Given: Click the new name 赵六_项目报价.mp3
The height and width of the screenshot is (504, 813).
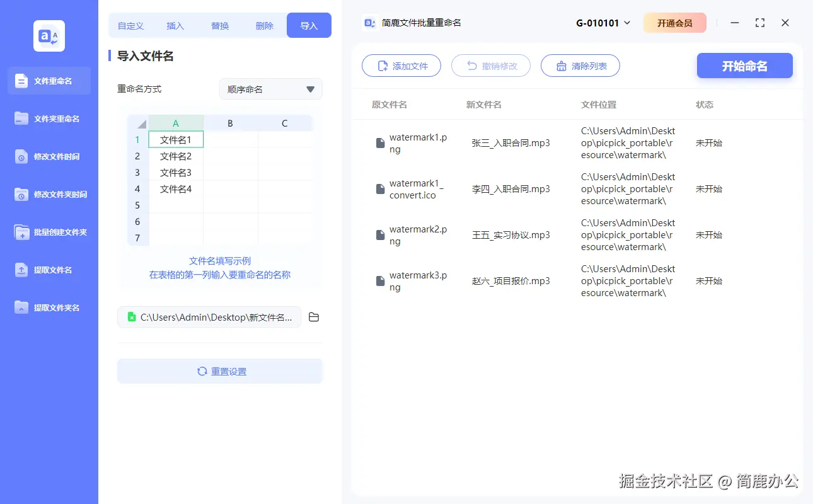Looking at the screenshot, I should [x=510, y=281].
